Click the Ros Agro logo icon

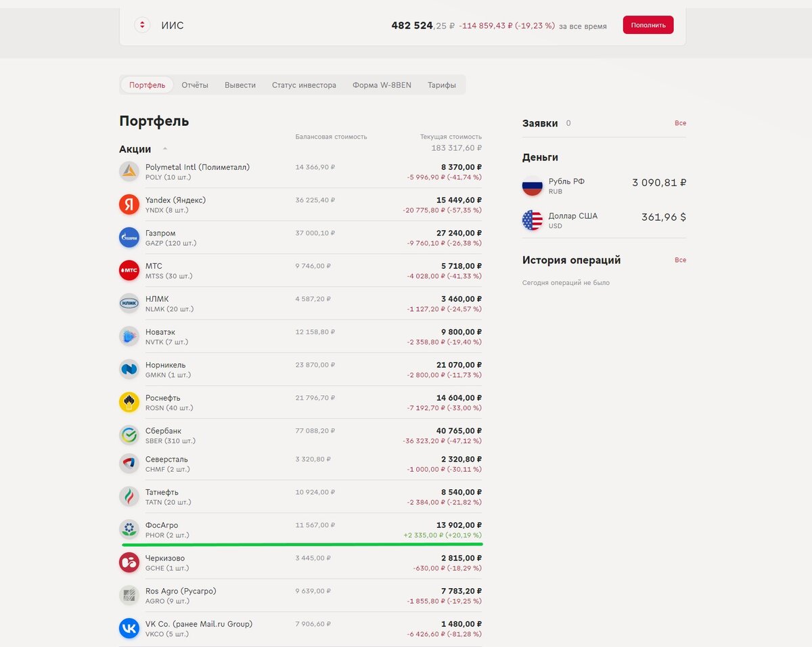[x=129, y=596]
